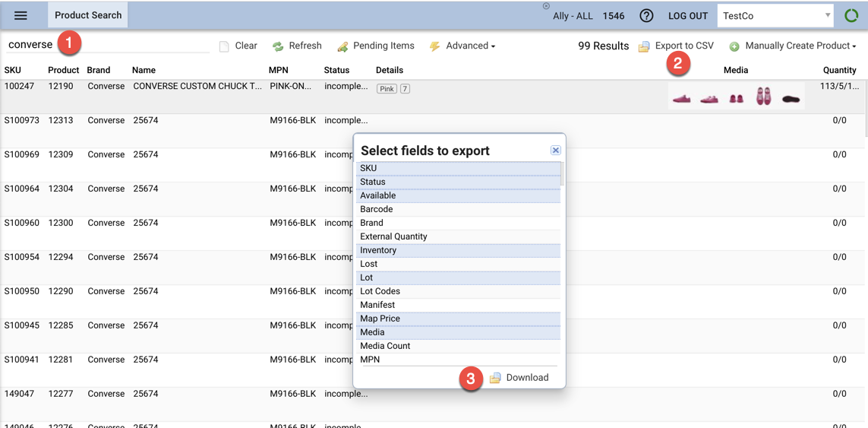Close the Select fields to export dialog
Viewport: 868px width, 428px height.
point(557,151)
